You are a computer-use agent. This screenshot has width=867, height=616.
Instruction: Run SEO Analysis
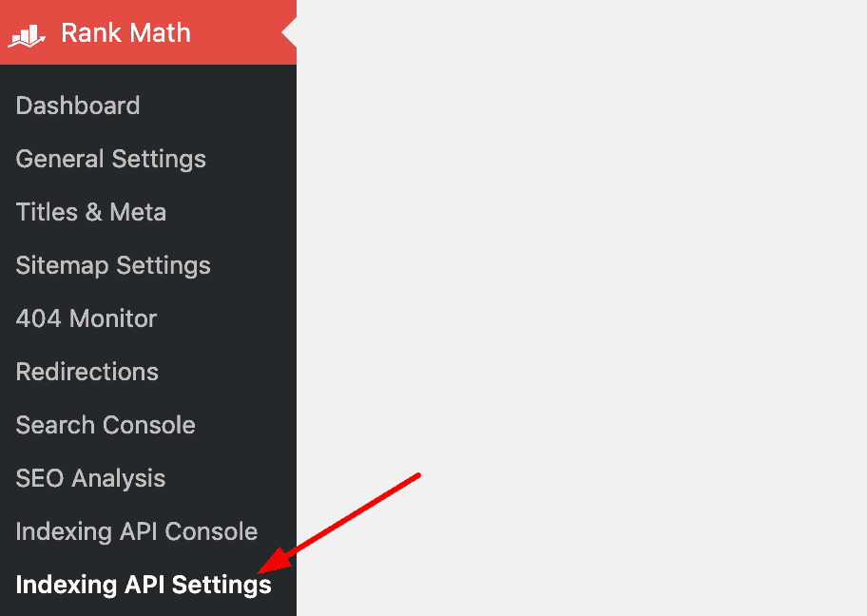(90, 478)
